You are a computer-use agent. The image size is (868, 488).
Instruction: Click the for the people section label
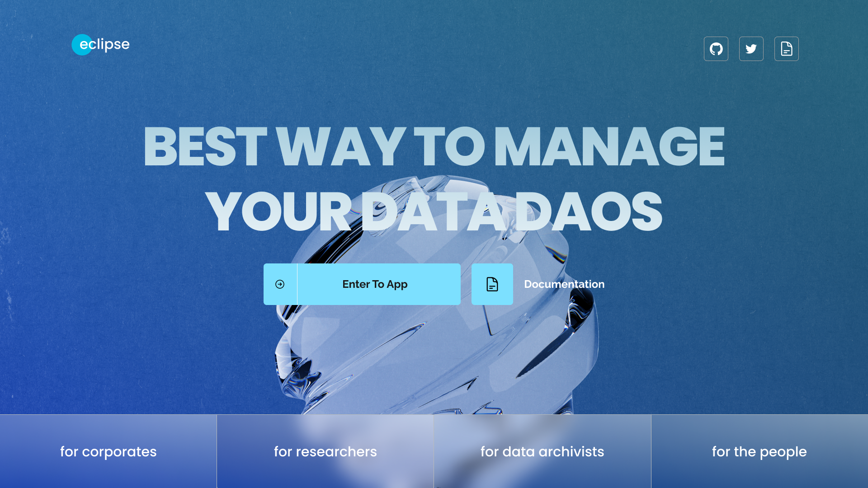point(759,452)
